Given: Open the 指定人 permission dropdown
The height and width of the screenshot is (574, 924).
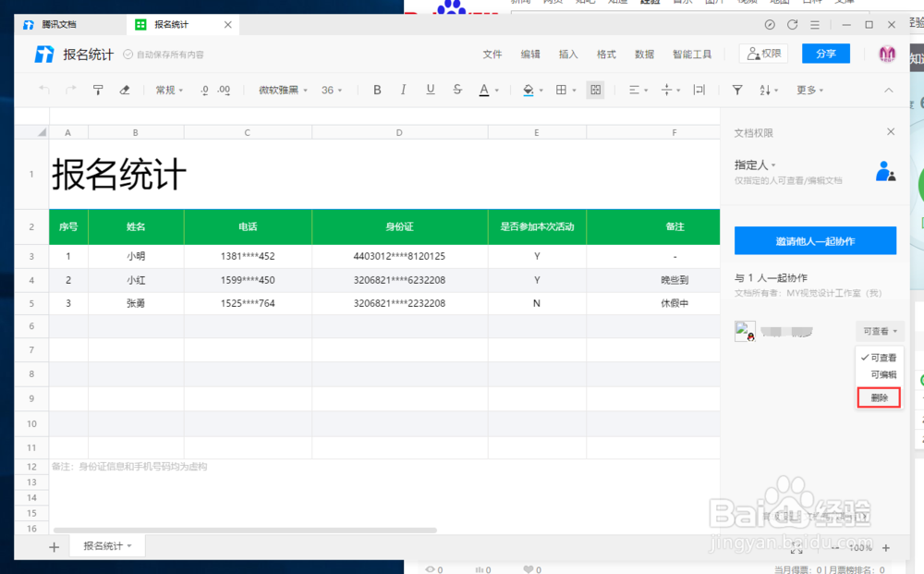Looking at the screenshot, I should pyautogui.click(x=755, y=165).
